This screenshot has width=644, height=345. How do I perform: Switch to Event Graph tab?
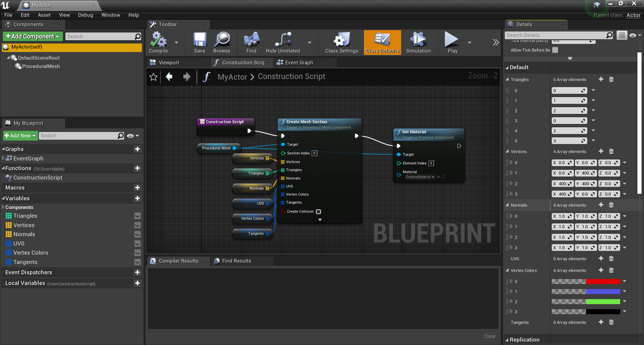tap(299, 63)
